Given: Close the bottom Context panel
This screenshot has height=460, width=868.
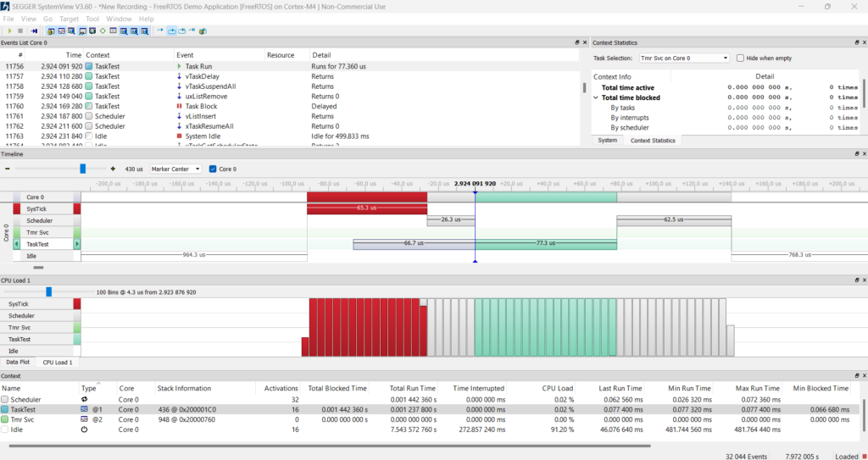Looking at the screenshot, I should click(864, 376).
